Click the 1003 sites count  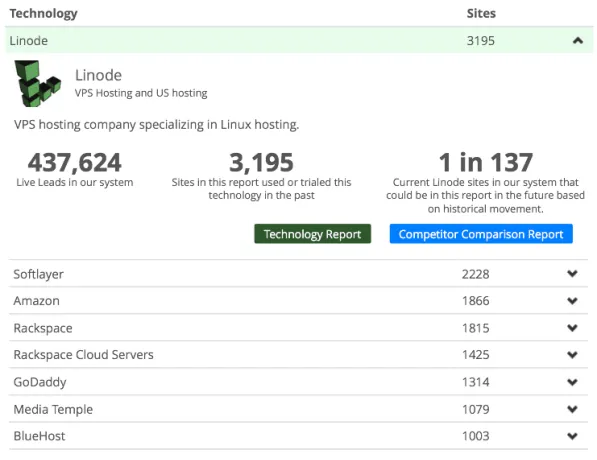(476, 436)
